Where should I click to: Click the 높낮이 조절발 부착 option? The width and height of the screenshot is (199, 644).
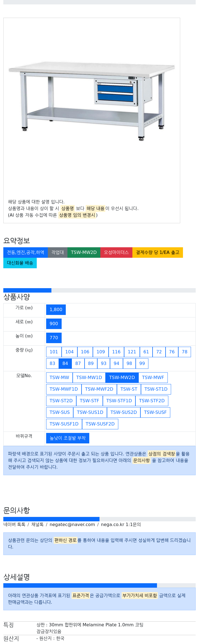[68, 438]
